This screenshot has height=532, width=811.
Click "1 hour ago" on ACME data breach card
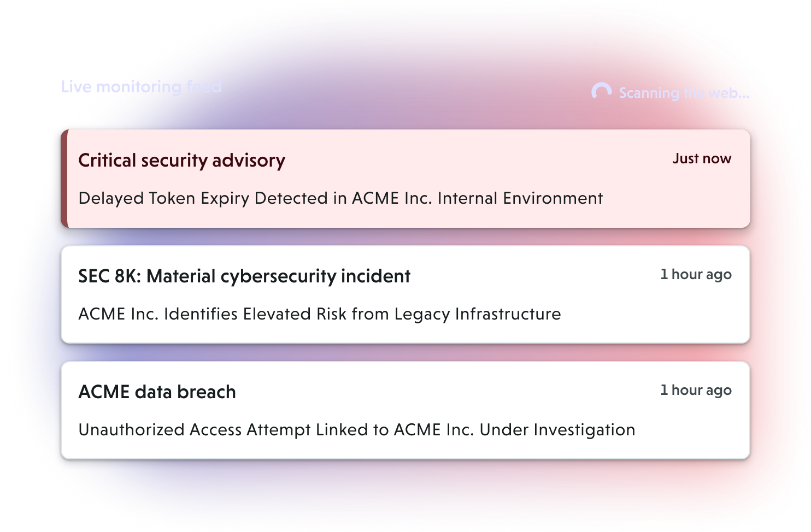click(x=695, y=390)
